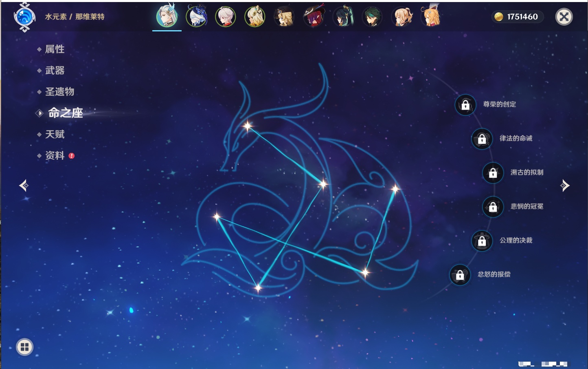Click the red alert badge beside 资料
This screenshot has height=369, width=588.
point(72,156)
